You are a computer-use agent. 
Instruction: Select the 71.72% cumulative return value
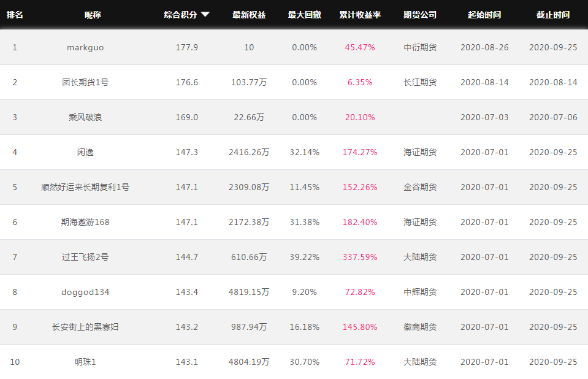tap(360, 362)
